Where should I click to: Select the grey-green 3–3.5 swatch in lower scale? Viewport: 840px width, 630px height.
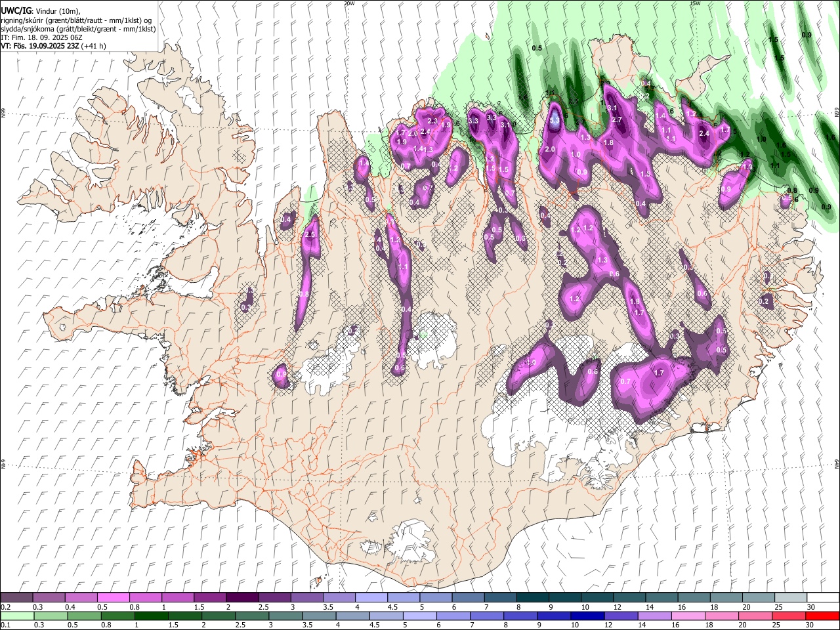point(285,616)
